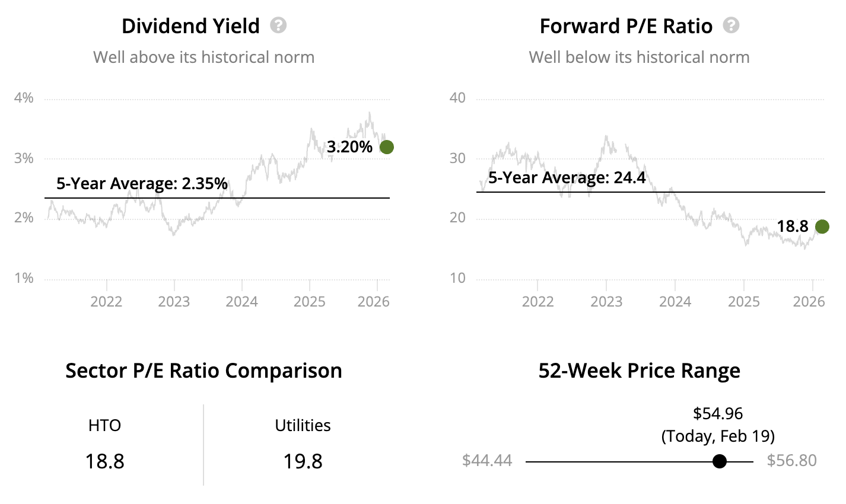
Task: Click the $56.80 52-week high label
Action: tap(791, 461)
